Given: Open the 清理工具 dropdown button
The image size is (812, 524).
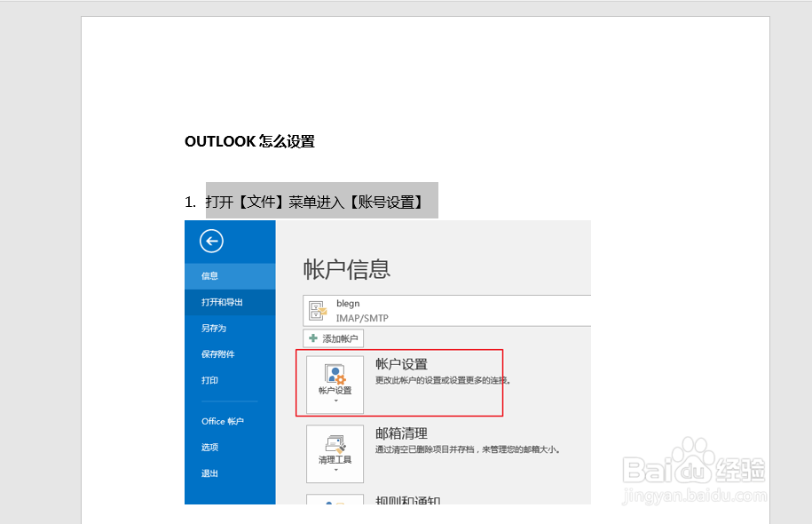Looking at the screenshot, I should [335, 454].
